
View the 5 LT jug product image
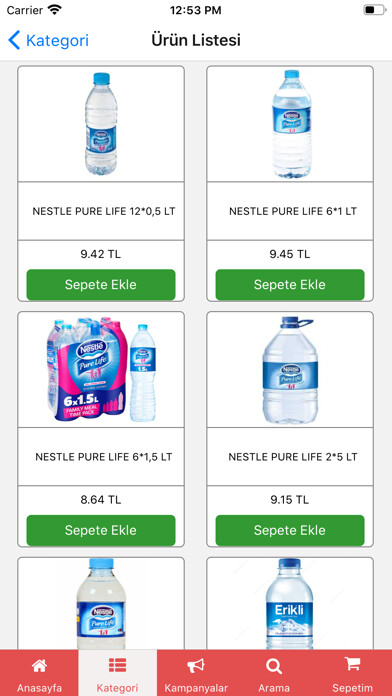[290, 369]
